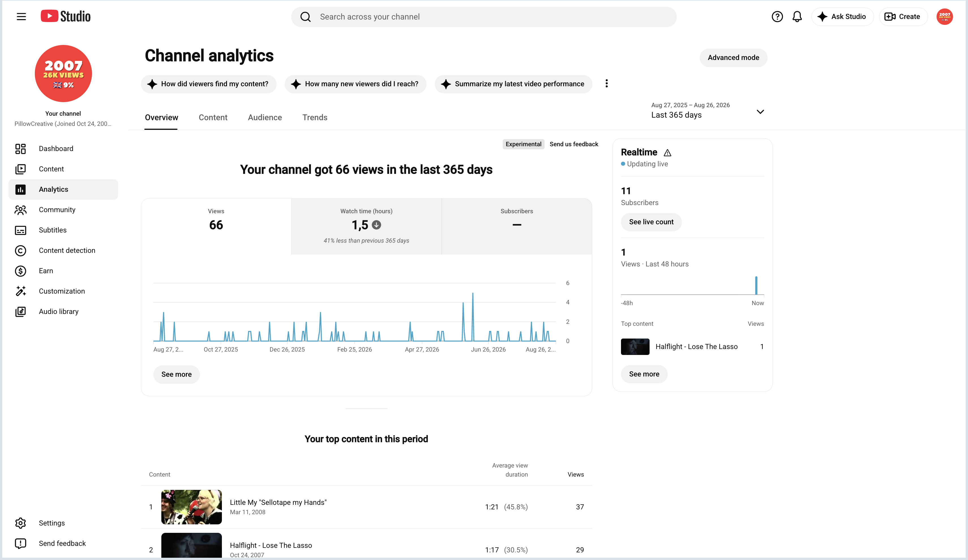Image resolution: width=968 pixels, height=560 pixels.
Task: Open Audio library from the sidebar
Action: [x=63, y=311]
